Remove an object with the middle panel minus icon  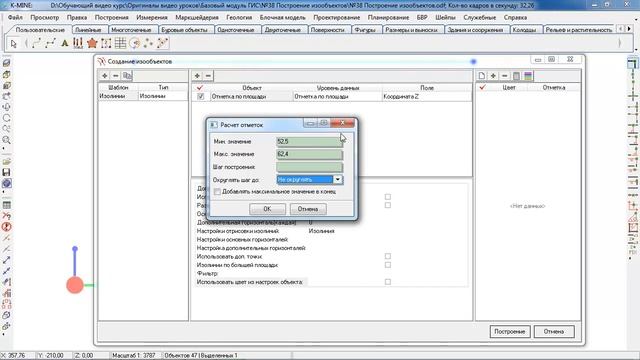point(208,76)
